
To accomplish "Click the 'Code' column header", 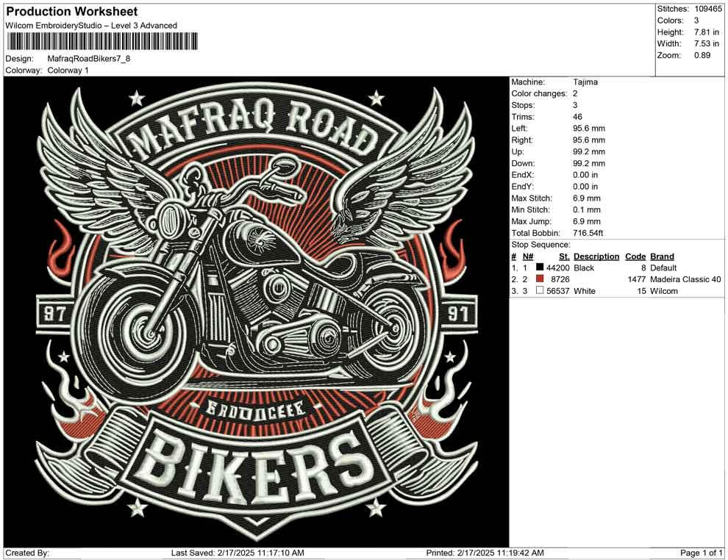I will tap(635, 256).
